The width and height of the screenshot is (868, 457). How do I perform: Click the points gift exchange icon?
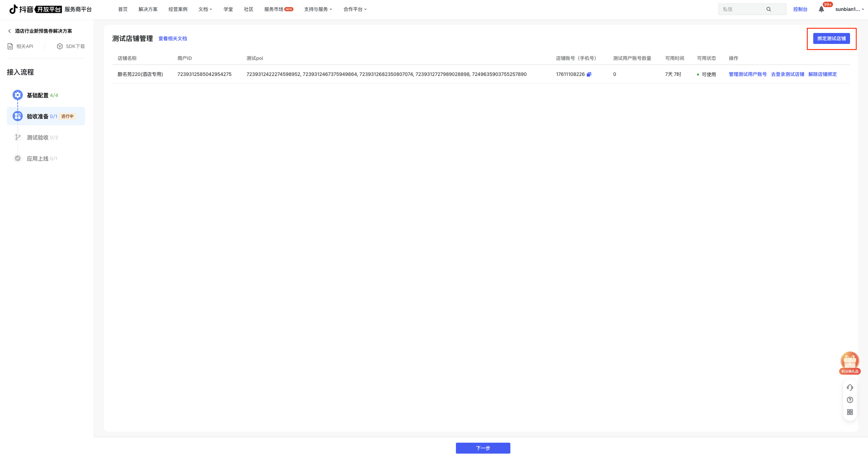coord(849,362)
